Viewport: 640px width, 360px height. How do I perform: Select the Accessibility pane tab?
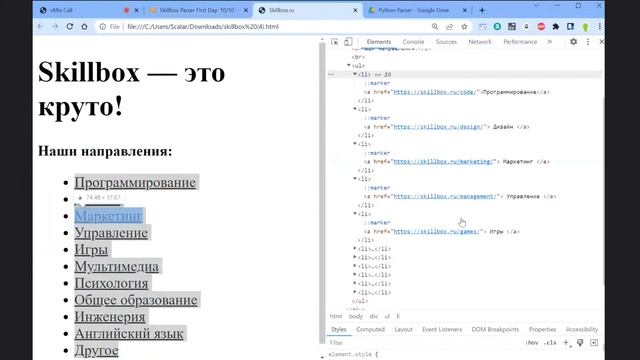click(x=582, y=329)
